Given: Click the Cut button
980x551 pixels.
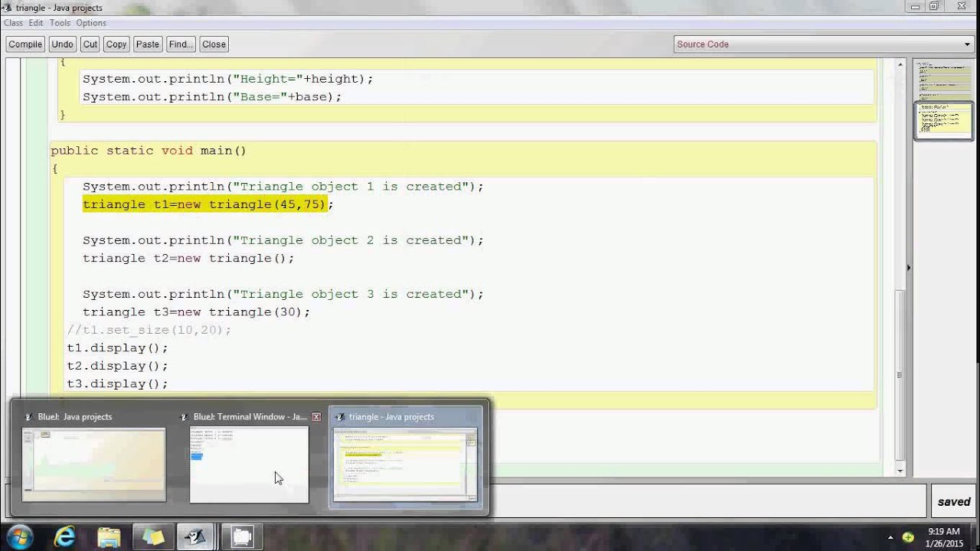Looking at the screenshot, I should point(90,44).
